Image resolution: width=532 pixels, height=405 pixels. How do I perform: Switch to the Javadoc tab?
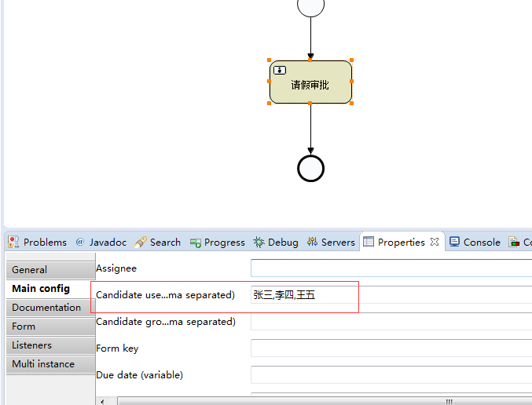click(101, 242)
